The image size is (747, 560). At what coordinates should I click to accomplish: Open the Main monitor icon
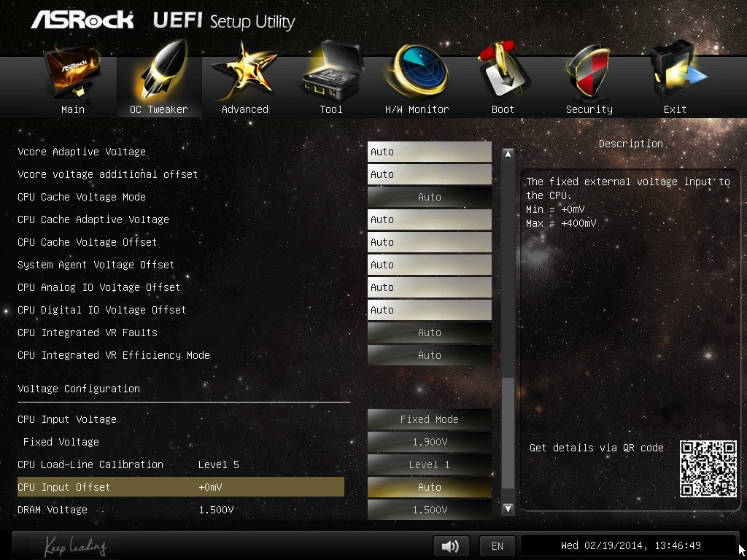72,72
